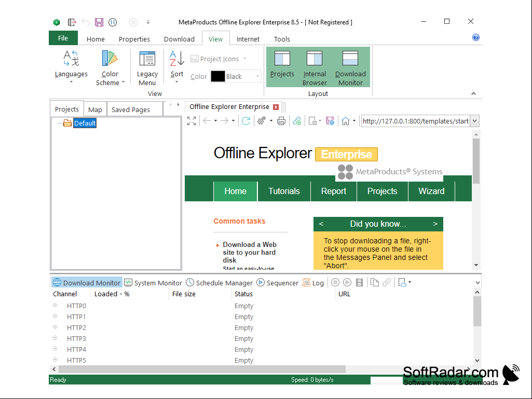Screen dimensions: 532x399
Task: Click the play icon in the monitor toolbar
Action: (347, 282)
